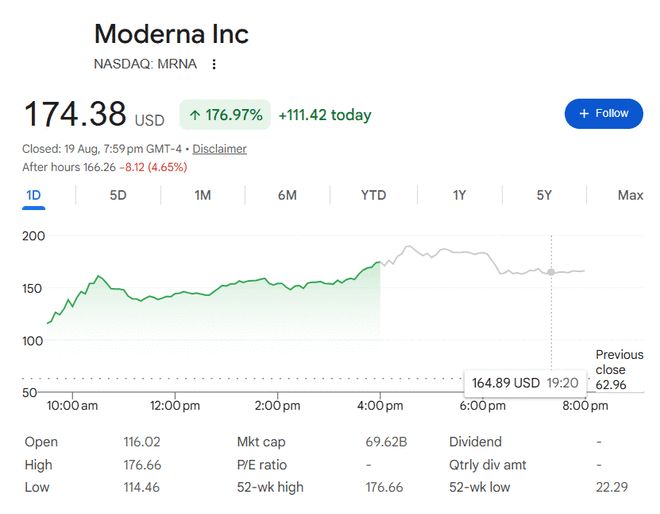The image size is (660, 514).
Task: Click the green price line peak near 10:30
Action: click(98, 276)
